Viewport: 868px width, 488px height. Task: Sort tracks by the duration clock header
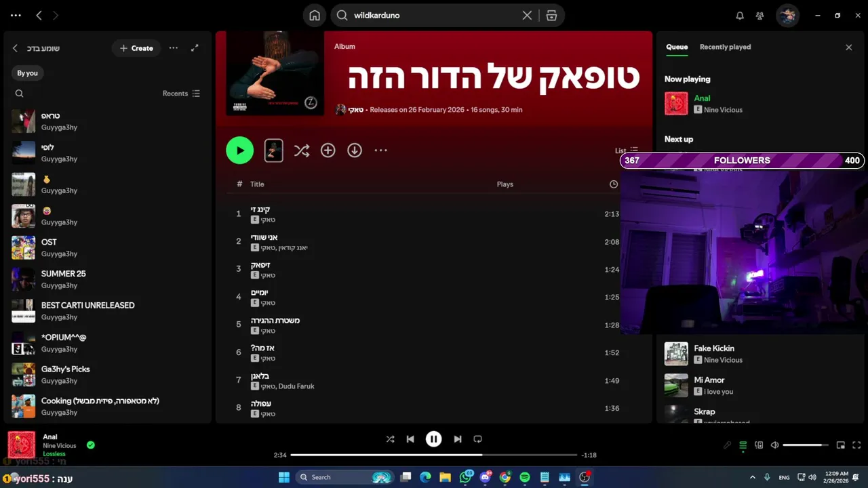(x=614, y=184)
